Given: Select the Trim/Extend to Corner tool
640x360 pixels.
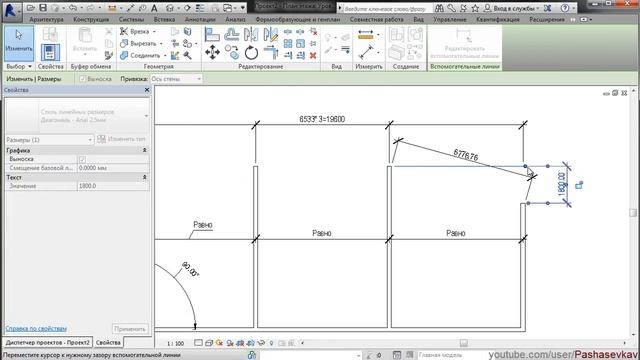Looking at the screenshot, I should click(x=271, y=52).
